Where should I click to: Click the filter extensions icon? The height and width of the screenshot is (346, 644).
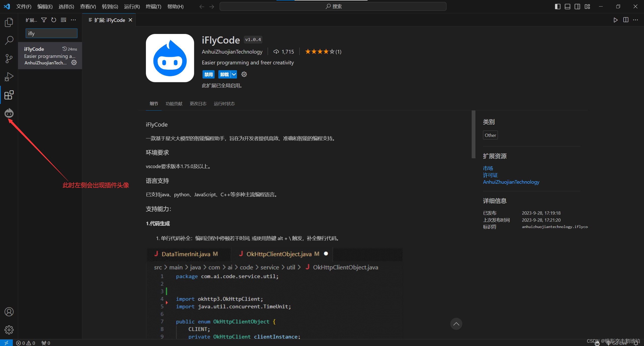pyautogui.click(x=44, y=20)
